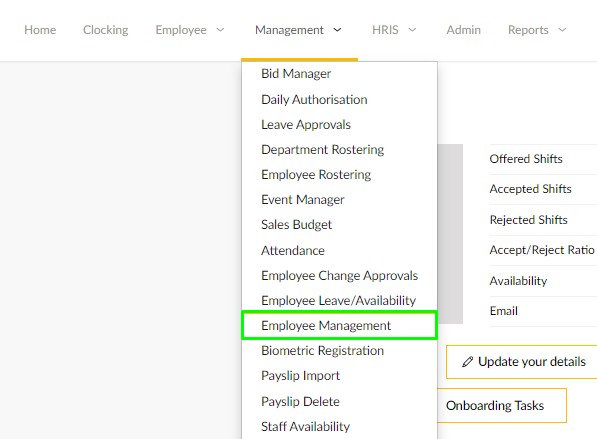Click the pencil icon beside Update your details
Screen dimensions: 597x439
point(468,362)
